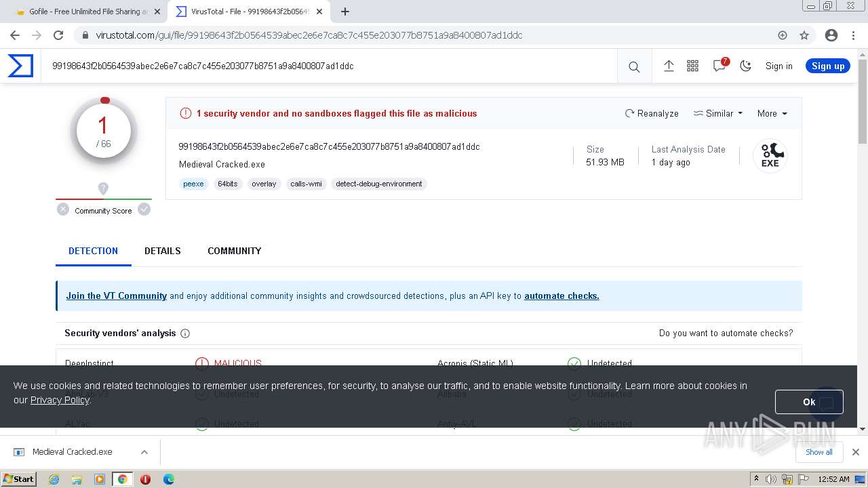The image size is (868, 488).
Task: Click the automate checks link
Action: tap(561, 296)
